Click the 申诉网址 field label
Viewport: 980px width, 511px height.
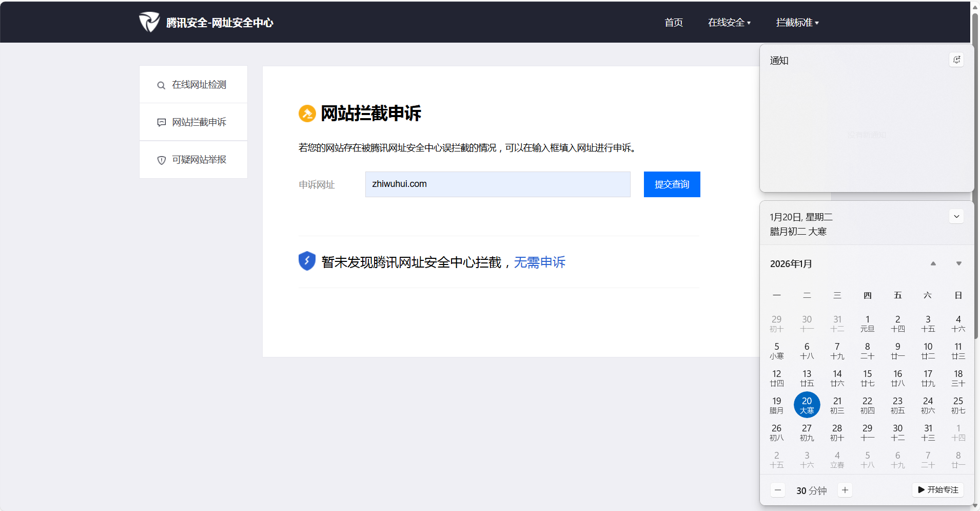317,185
